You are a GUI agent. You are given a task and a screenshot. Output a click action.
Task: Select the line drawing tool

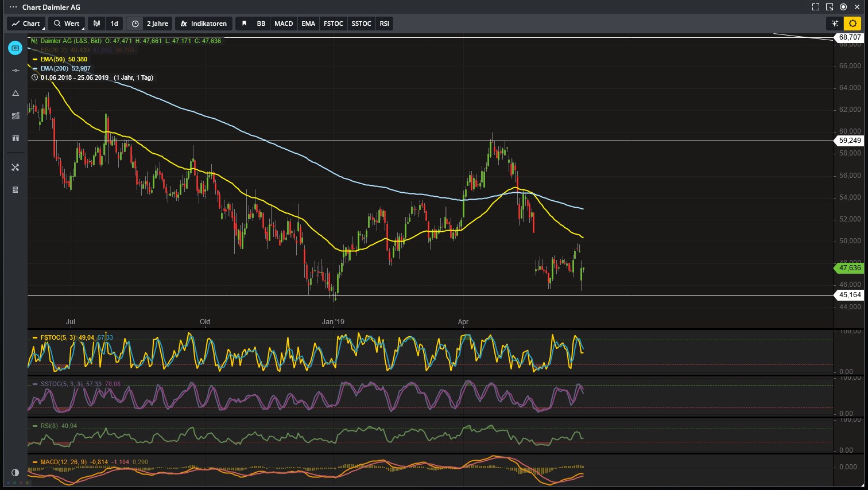(15, 70)
